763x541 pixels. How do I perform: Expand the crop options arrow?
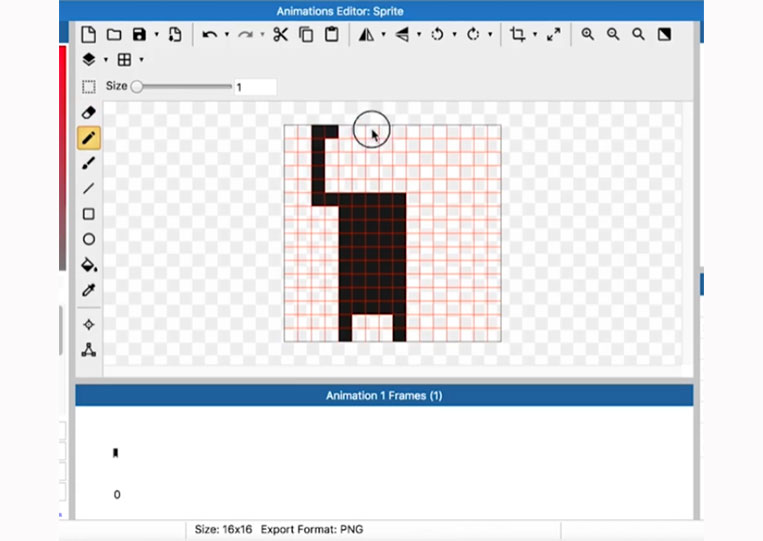(535, 35)
